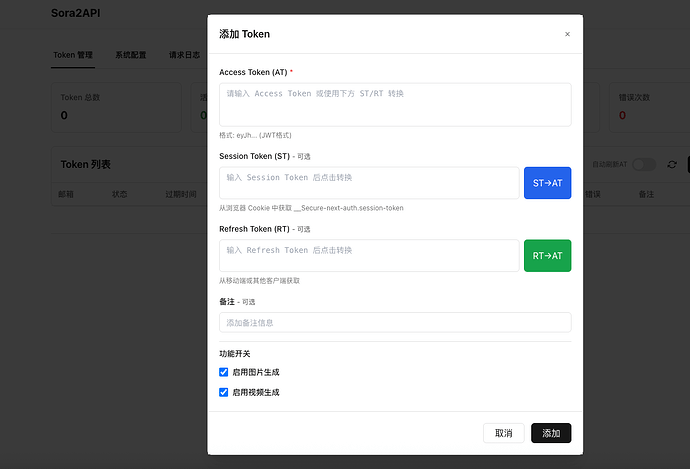Open 系统配置 tab in background page
The image size is (690, 469).
[x=131, y=55]
